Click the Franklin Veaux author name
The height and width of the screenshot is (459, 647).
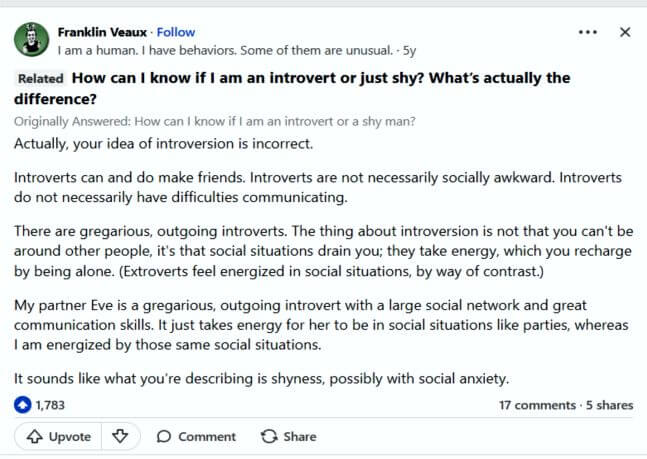coord(102,32)
